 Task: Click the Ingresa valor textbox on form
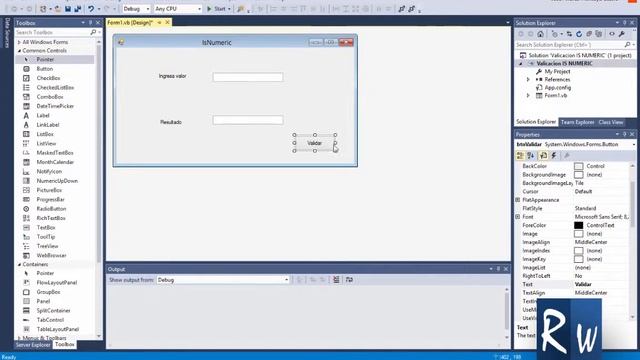tap(248, 77)
